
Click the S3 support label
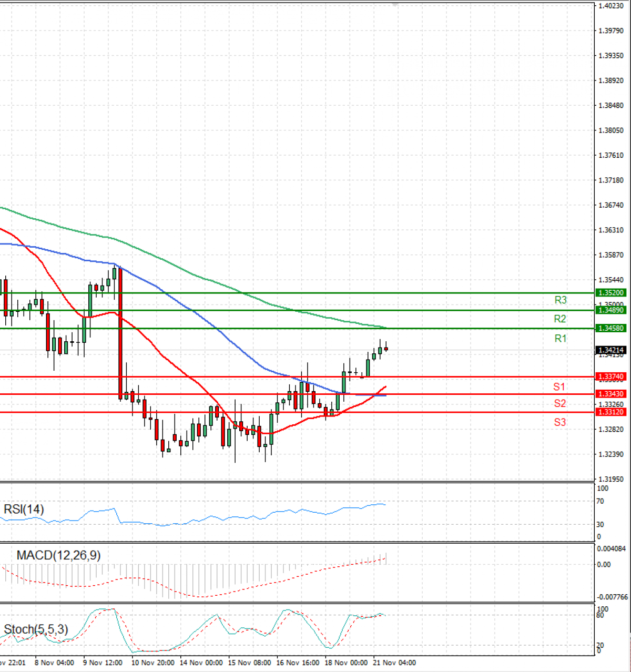click(559, 423)
